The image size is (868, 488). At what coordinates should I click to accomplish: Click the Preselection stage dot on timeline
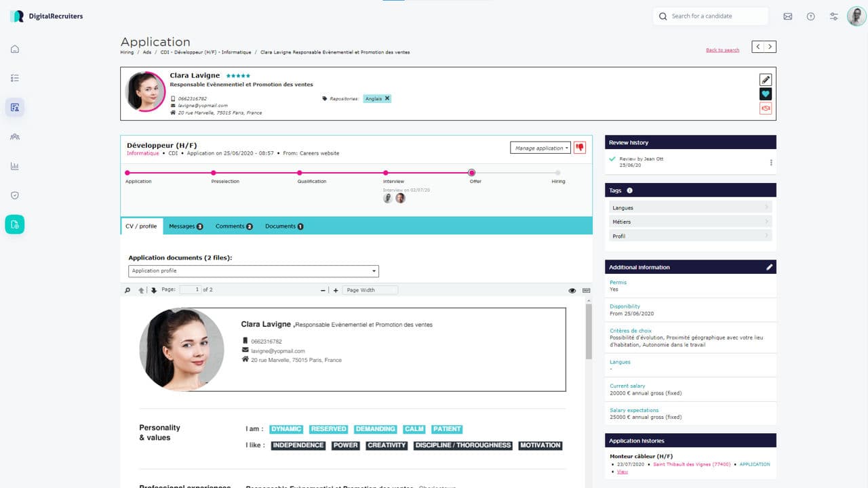(x=214, y=173)
